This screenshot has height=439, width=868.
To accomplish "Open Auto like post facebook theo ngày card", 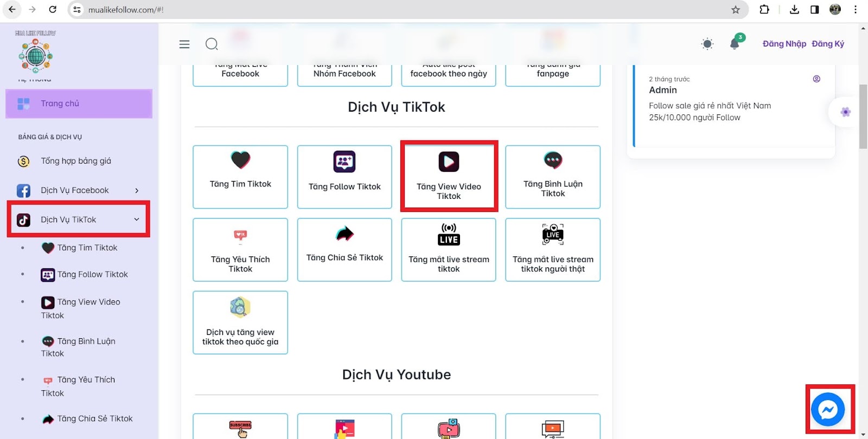I will pyautogui.click(x=449, y=74).
